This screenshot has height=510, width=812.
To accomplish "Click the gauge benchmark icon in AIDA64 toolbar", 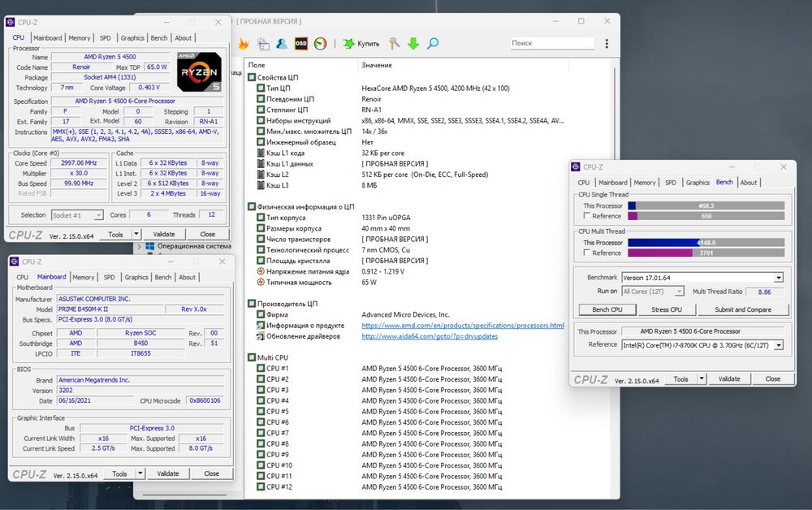I will pos(320,44).
